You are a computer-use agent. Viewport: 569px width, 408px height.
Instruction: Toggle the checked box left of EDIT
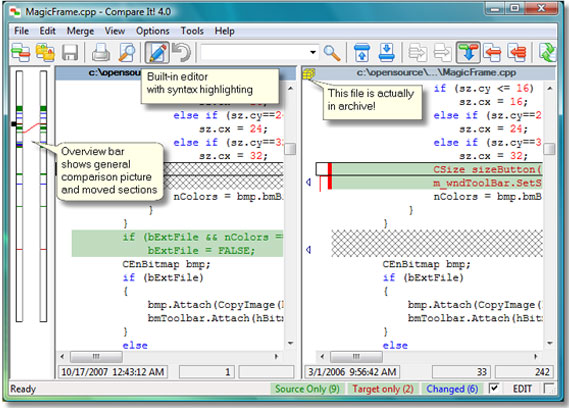click(x=494, y=388)
